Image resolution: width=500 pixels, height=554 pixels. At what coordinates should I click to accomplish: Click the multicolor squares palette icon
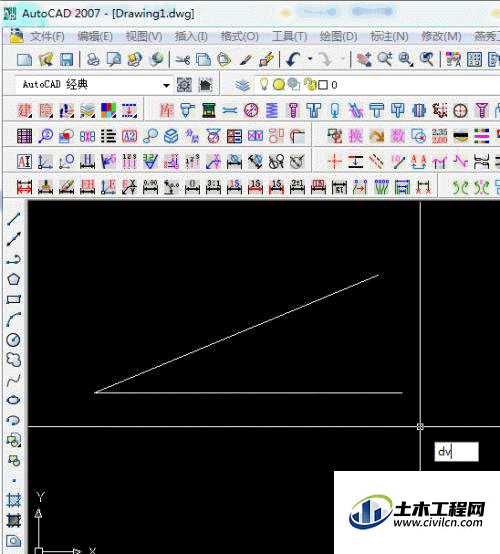pos(108,110)
